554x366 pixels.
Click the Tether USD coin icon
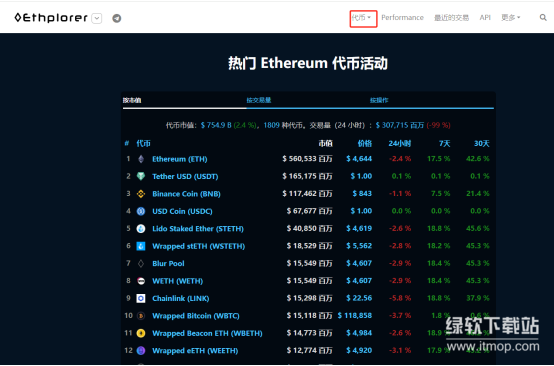(141, 176)
